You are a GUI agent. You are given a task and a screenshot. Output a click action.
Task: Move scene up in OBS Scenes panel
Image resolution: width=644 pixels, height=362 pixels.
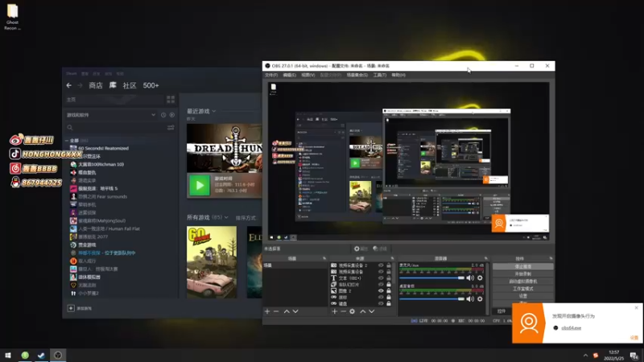[x=287, y=311]
